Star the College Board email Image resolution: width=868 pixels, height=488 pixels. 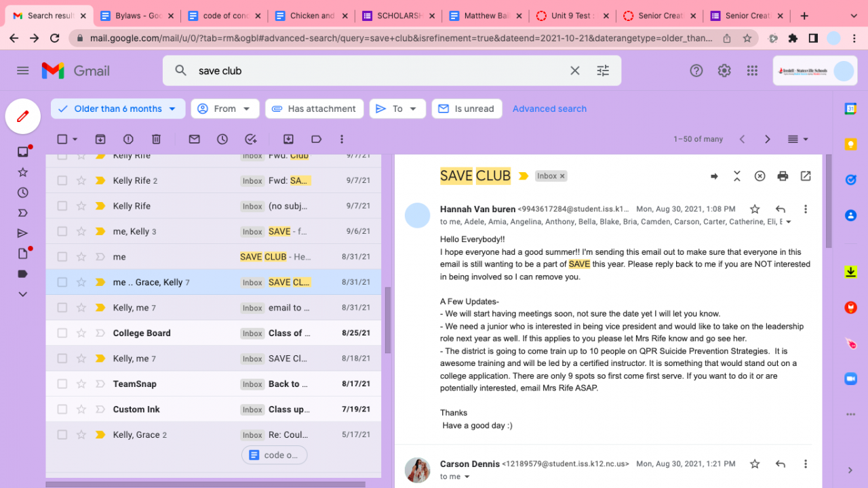(x=81, y=333)
